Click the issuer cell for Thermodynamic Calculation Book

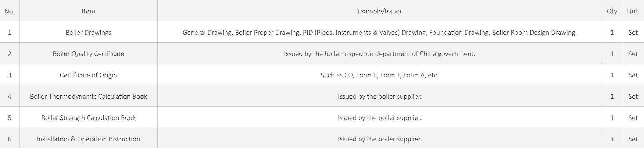[379, 97]
